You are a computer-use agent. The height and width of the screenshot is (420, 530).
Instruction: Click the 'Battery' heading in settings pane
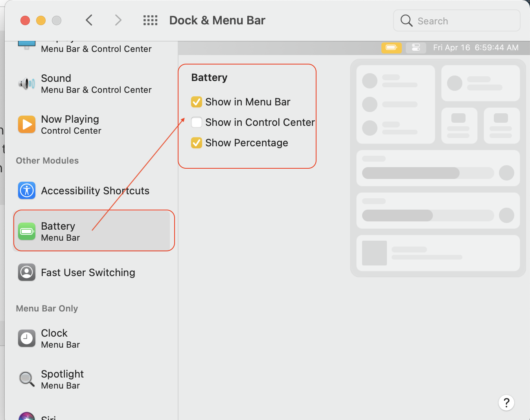click(x=209, y=77)
